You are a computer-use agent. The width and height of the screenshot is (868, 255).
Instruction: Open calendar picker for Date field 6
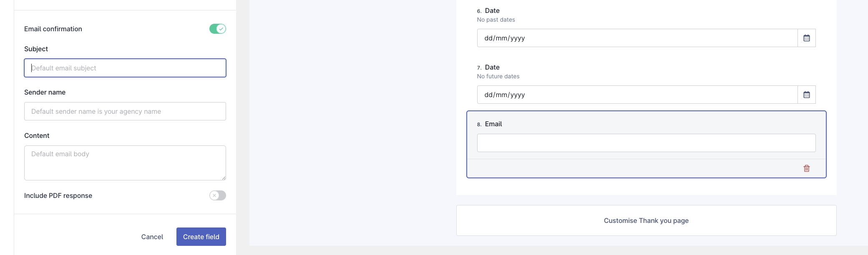[807, 37]
